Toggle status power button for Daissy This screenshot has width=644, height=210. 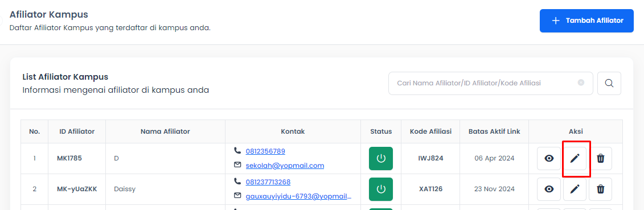[x=381, y=189]
